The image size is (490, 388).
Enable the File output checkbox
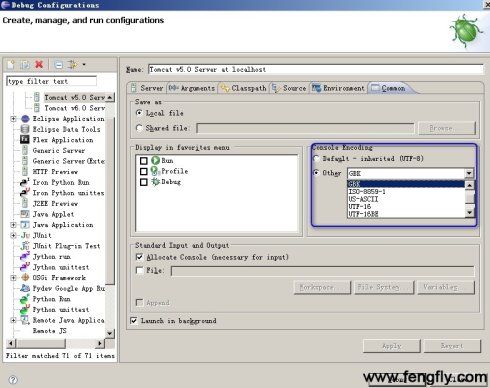(140, 270)
